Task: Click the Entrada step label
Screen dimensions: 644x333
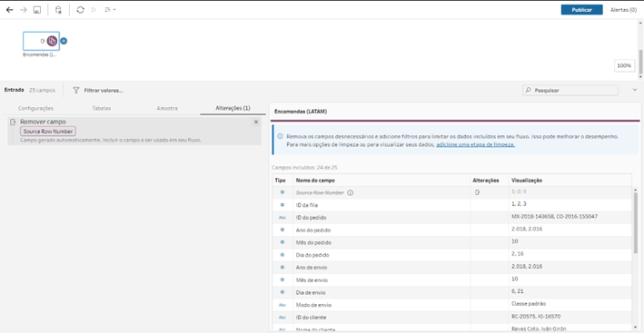Action: tap(14, 90)
